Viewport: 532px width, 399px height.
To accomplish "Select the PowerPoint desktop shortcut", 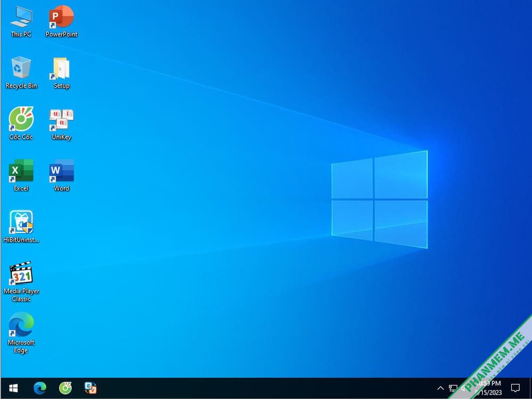I will 61,21.
